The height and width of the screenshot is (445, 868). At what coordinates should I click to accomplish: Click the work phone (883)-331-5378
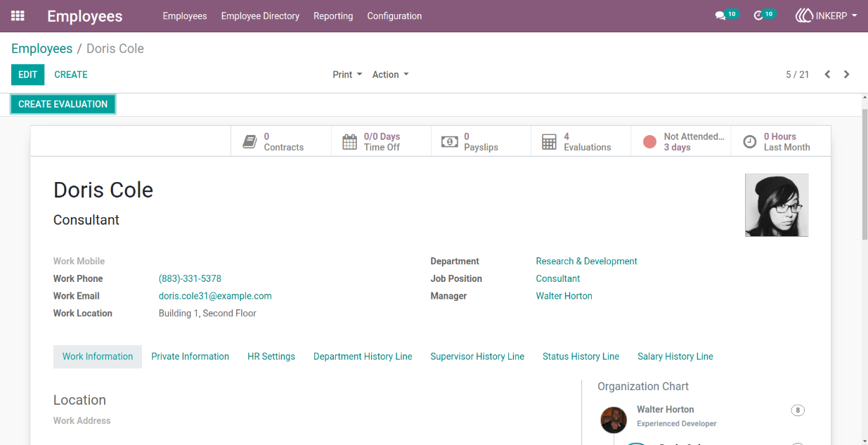click(190, 278)
